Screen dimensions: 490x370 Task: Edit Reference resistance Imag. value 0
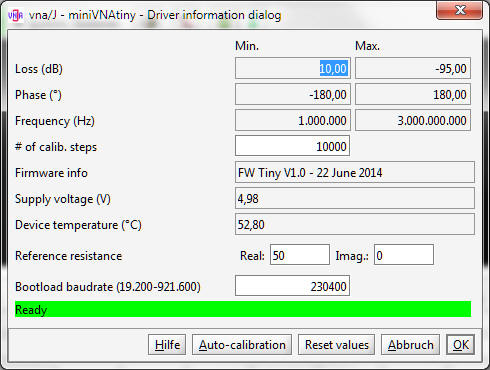(x=404, y=255)
